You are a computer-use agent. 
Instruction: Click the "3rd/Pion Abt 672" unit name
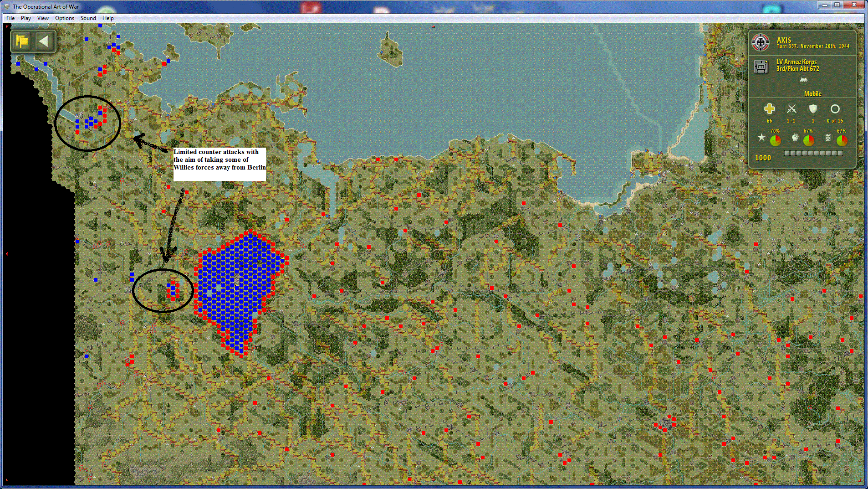(798, 69)
